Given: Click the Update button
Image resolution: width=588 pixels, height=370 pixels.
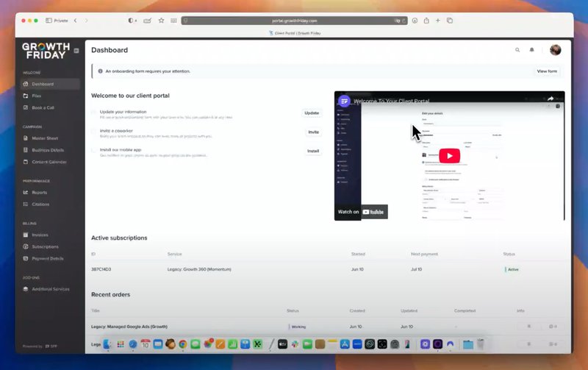Looking at the screenshot, I should pyautogui.click(x=312, y=113).
